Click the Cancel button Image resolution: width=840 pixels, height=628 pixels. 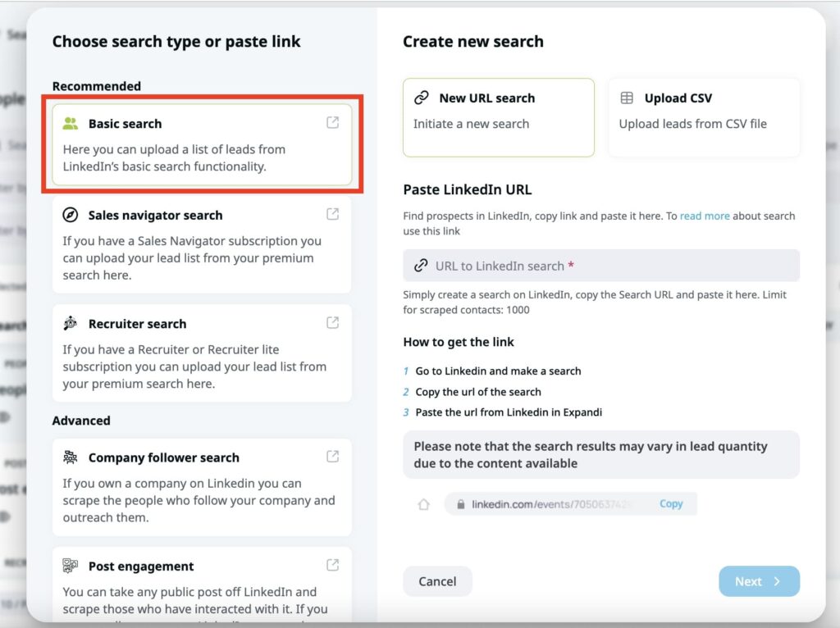pyautogui.click(x=437, y=581)
